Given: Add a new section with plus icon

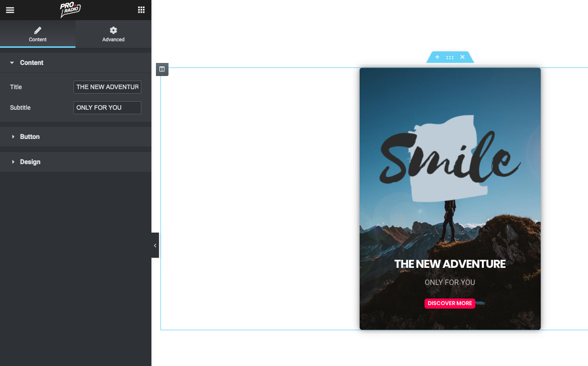Looking at the screenshot, I should (x=437, y=57).
